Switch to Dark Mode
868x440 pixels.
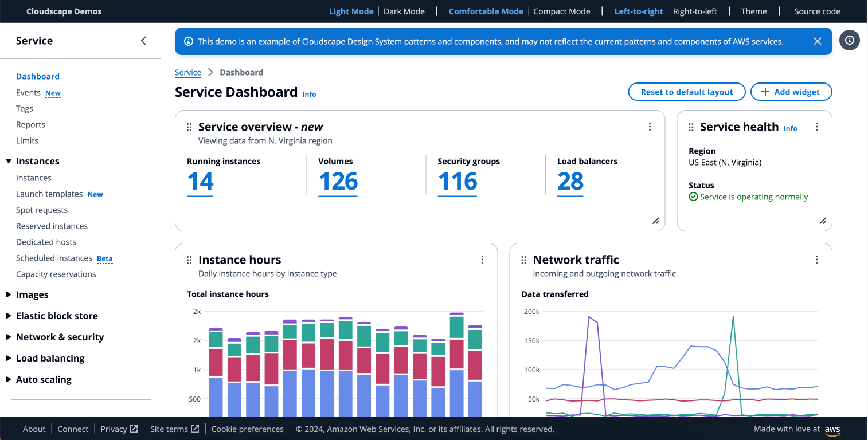[404, 11]
